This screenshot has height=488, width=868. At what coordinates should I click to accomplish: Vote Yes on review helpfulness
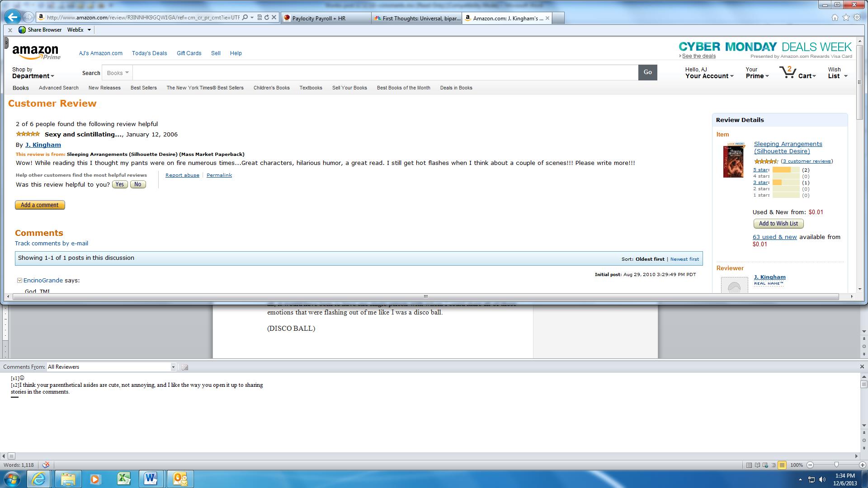tap(120, 184)
